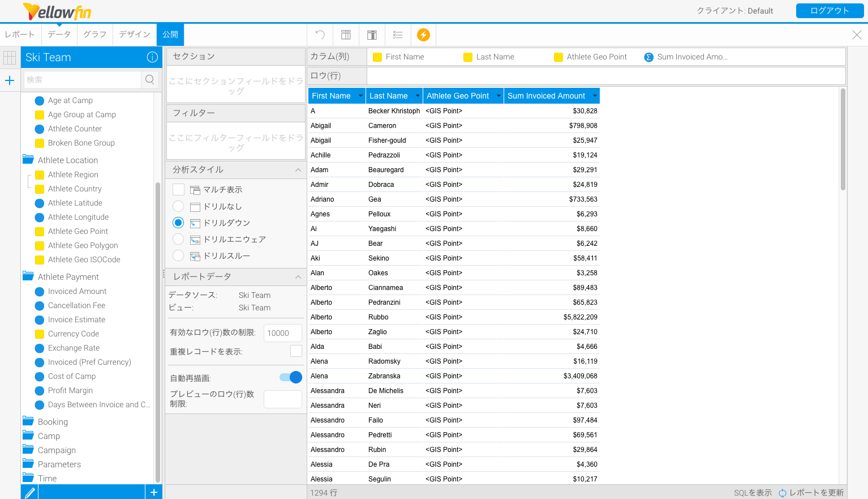Toggle the 自動再描画 switch
Viewport: 868px width, 499px height.
[291, 377]
